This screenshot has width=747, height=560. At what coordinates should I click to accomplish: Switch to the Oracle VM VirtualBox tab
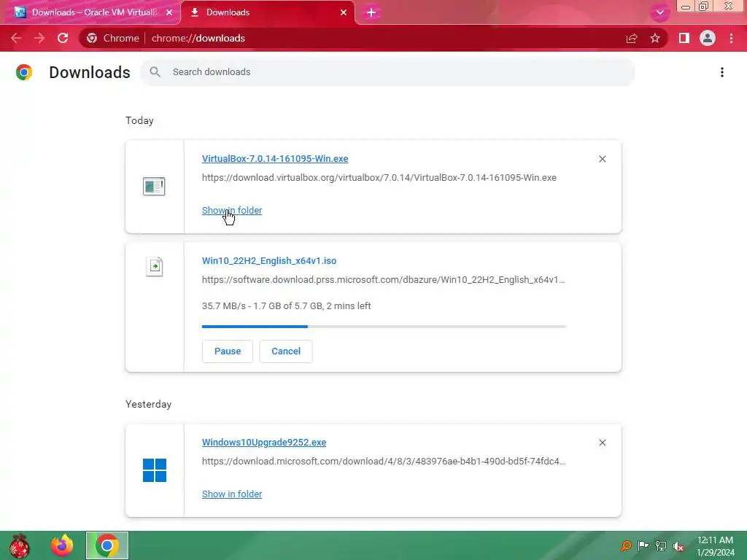(x=90, y=12)
